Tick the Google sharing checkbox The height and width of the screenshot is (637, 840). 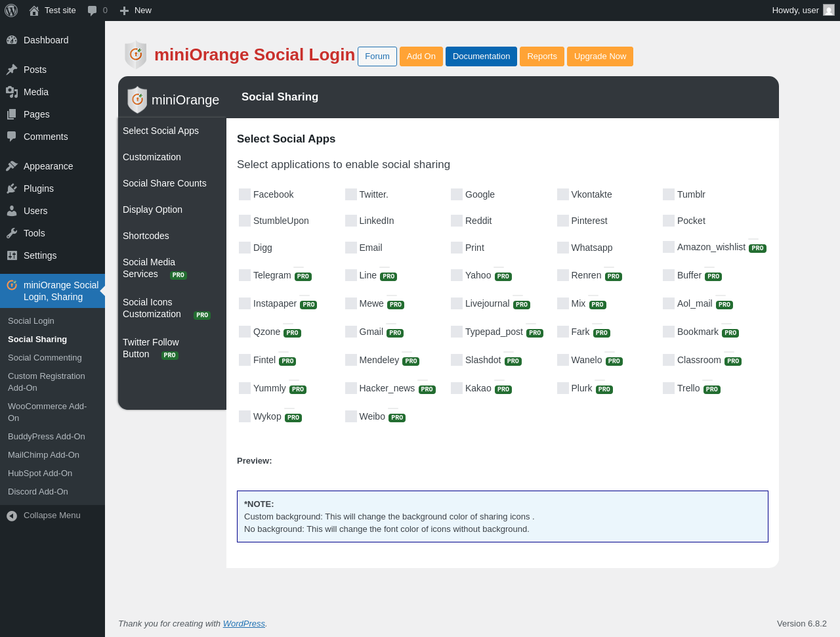tap(457, 194)
